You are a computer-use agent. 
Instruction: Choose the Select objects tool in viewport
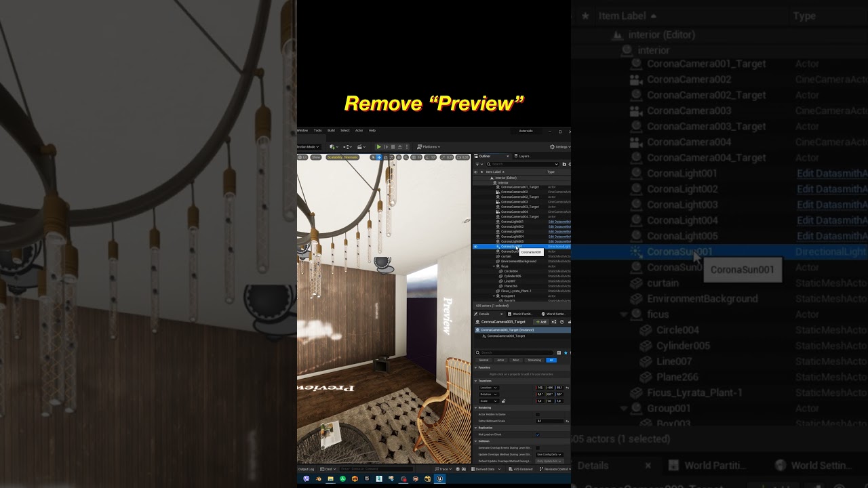(x=373, y=157)
